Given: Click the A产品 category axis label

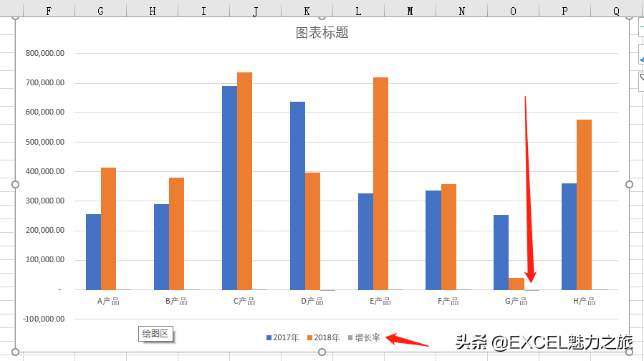Looking at the screenshot, I should [x=108, y=302].
